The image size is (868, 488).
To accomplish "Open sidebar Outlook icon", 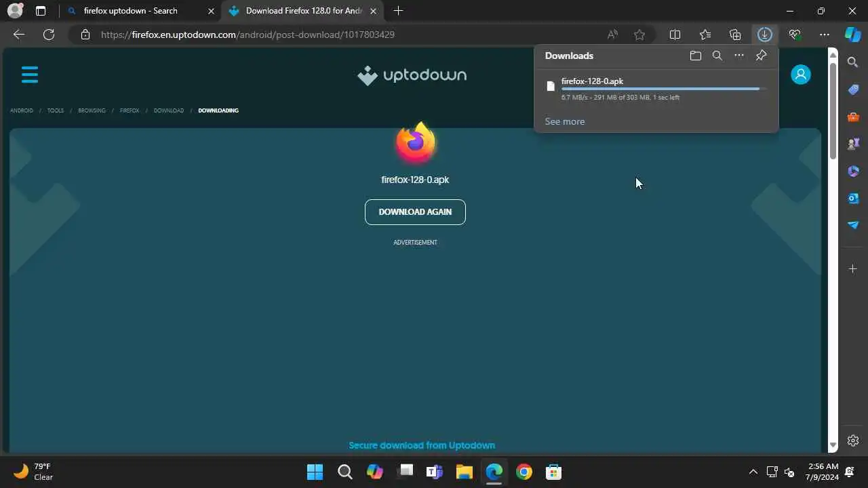I will click(853, 198).
